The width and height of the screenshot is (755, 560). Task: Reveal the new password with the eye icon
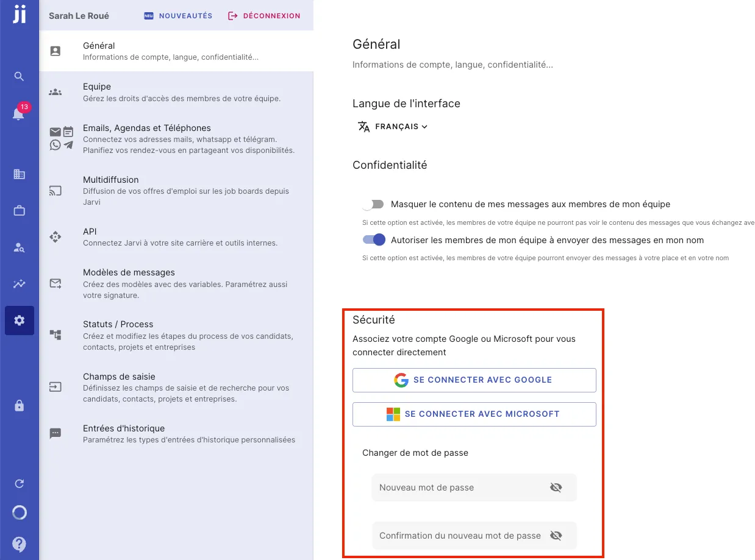coord(556,487)
